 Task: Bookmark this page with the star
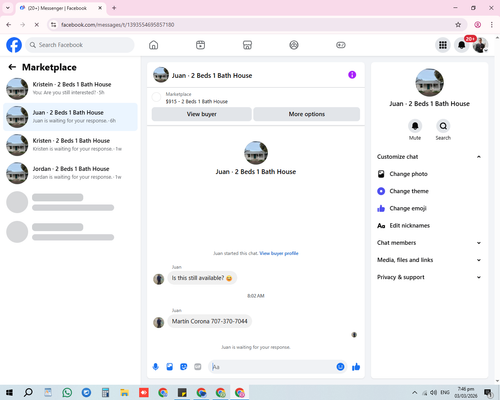click(x=458, y=25)
